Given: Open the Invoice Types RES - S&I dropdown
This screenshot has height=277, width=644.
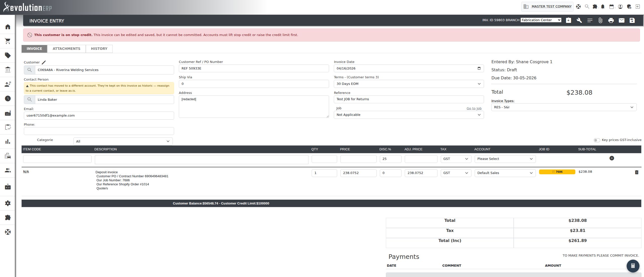Looking at the screenshot, I should click(x=563, y=107).
